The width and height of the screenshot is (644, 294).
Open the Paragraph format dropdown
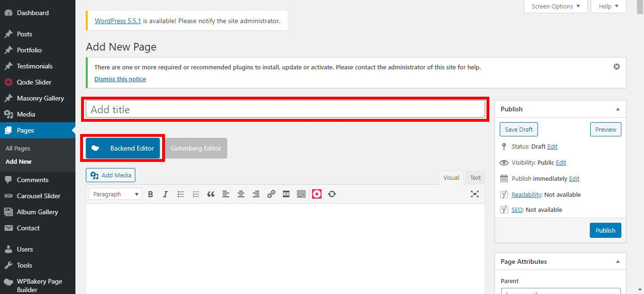[116, 194]
